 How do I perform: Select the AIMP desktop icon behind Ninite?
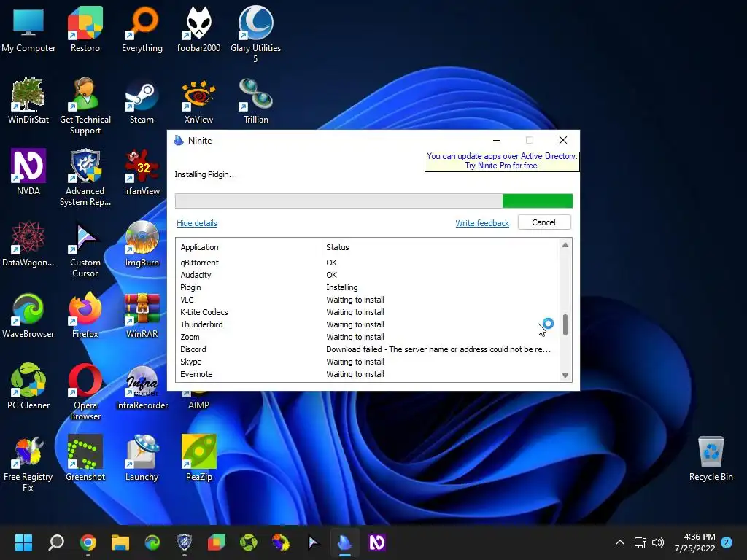pyautogui.click(x=198, y=401)
